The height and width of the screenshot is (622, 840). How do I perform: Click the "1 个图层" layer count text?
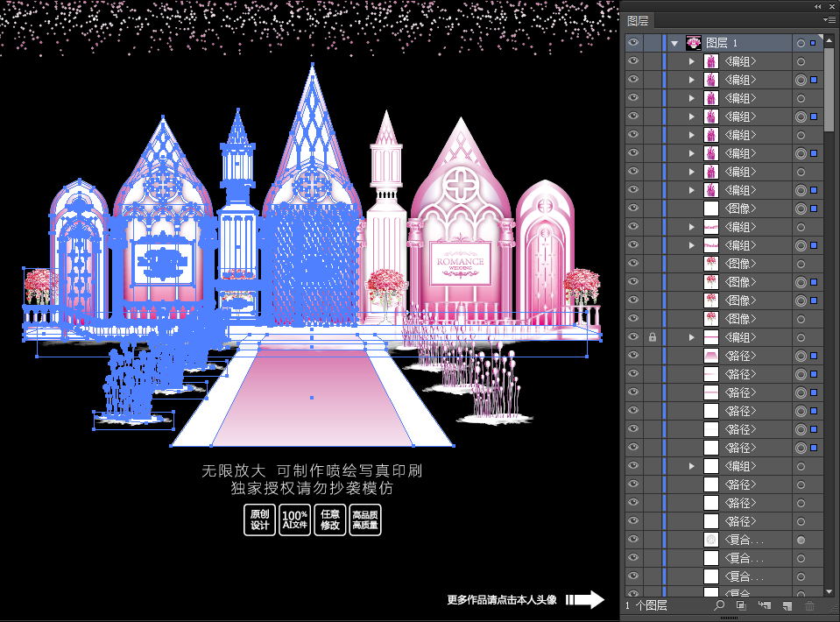click(646, 605)
